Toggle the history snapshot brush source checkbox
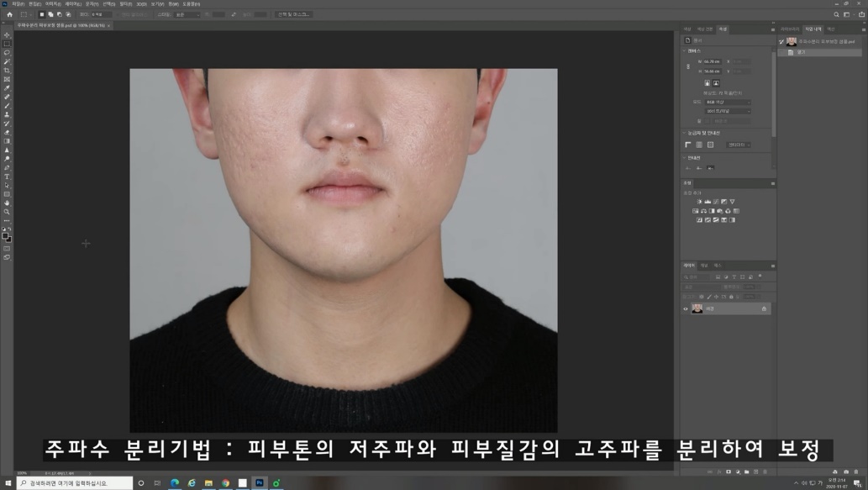 pos(781,41)
